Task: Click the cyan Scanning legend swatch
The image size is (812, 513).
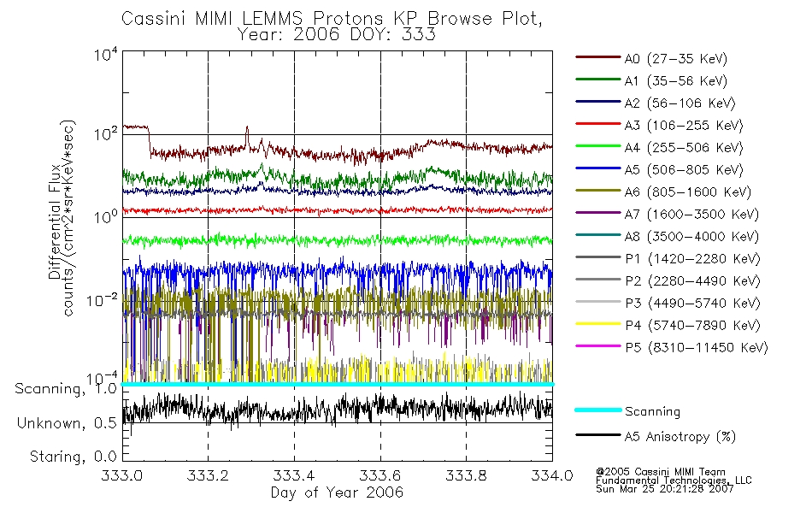Action: [597, 410]
